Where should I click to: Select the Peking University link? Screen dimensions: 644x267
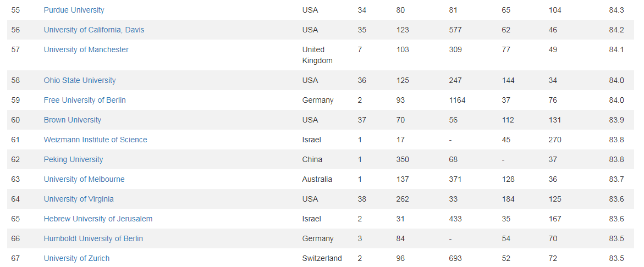[73, 159]
